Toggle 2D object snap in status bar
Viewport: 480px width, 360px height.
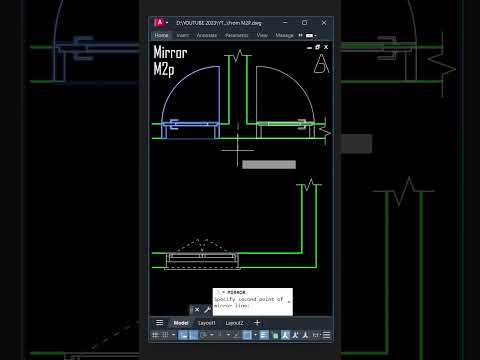tap(247, 335)
